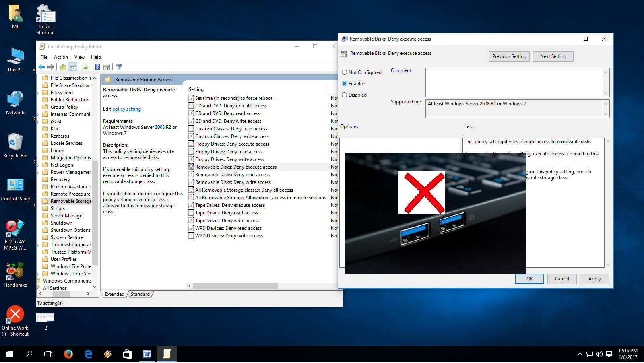Click the Back navigation arrow in the toolbar
Image resolution: width=644 pixels, height=363 pixels.
click(41, 67)
